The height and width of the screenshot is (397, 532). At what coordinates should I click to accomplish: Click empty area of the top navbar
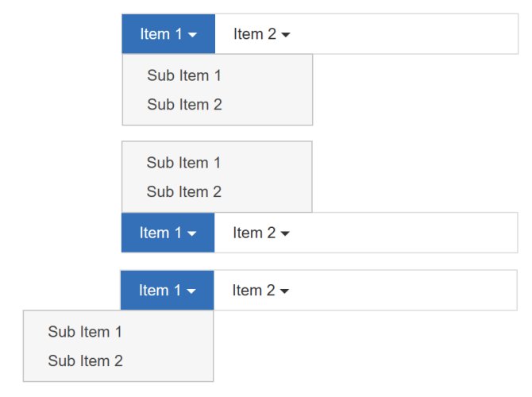coord(412,34)
